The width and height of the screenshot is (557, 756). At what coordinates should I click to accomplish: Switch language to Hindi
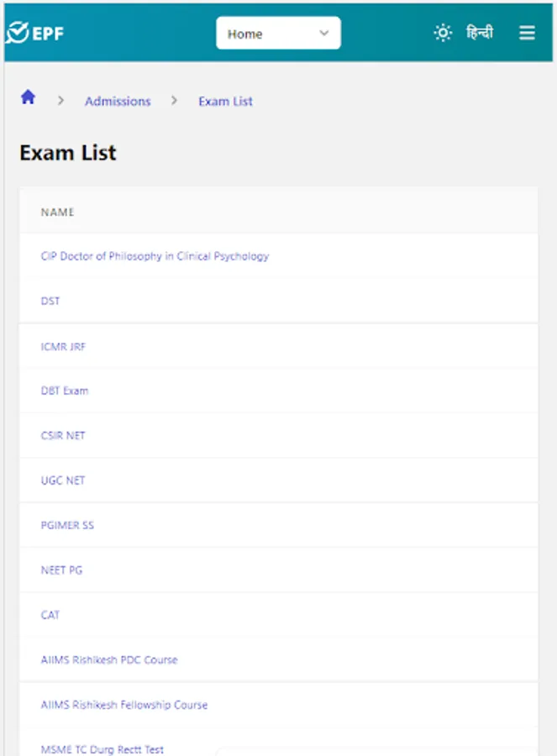480,34
